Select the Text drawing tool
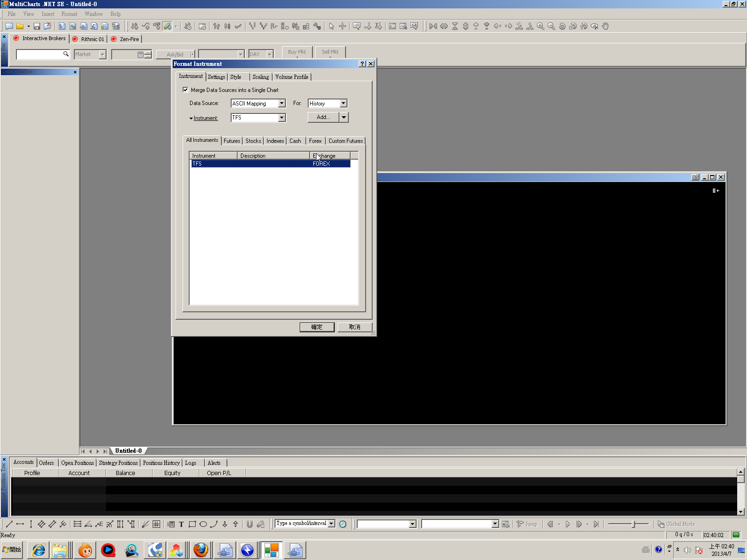The width and height of the screenshot is (747, 560). 181,524
